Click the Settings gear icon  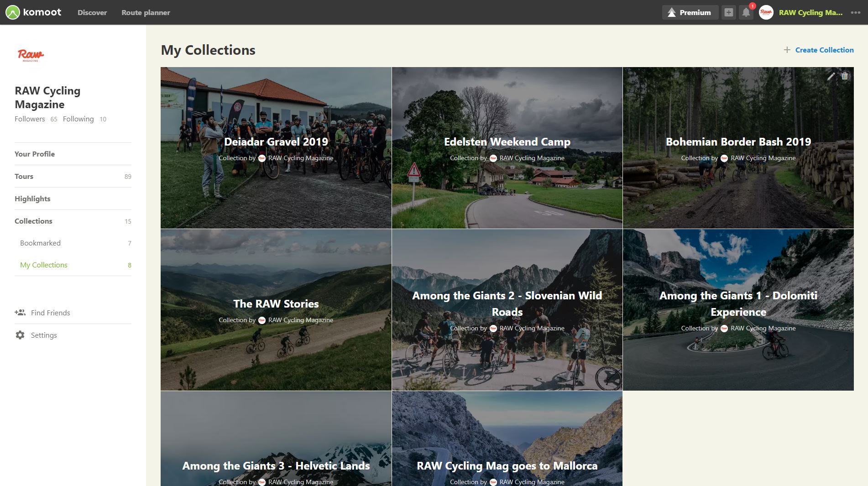point(20,335)
